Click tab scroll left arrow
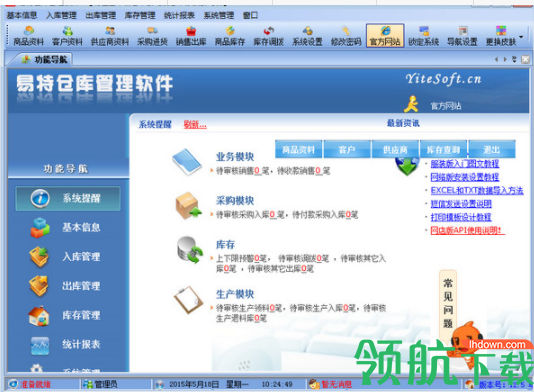The height and width of the screenshot is (392, 534). pyautogui.click(x=497, y=60)
